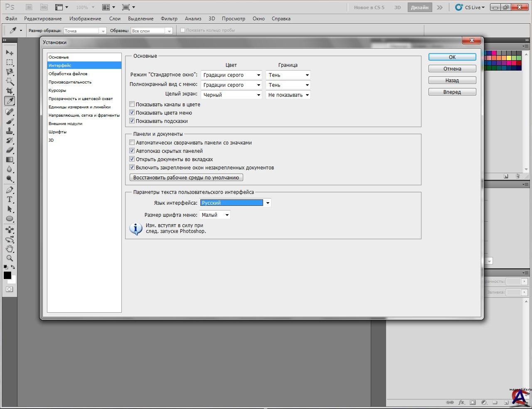Select the Move tool in the toolbar
Viewport: 532px width, 409px height.
[10, 53]
